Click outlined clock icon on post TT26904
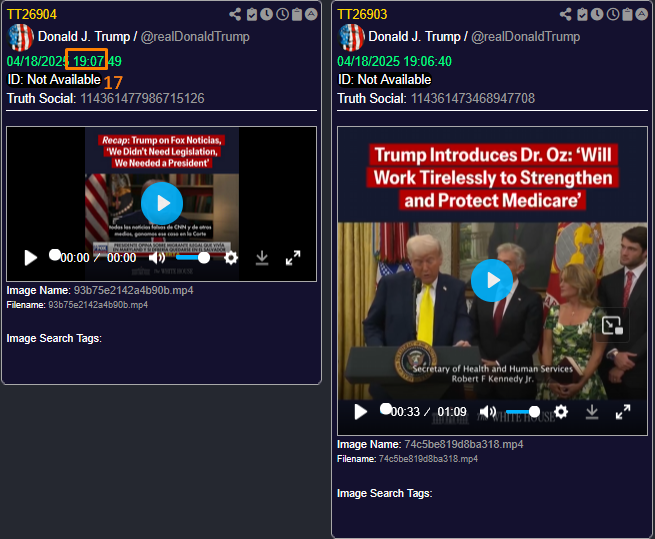Image resolution: width=655 pixels, height=539 pixels. (x=282, y=14)
